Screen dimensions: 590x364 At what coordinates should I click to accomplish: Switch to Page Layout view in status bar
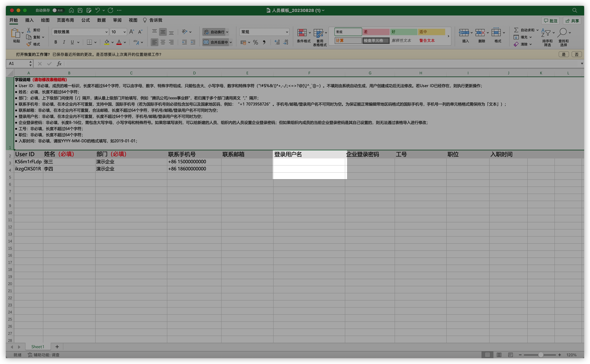499,355
